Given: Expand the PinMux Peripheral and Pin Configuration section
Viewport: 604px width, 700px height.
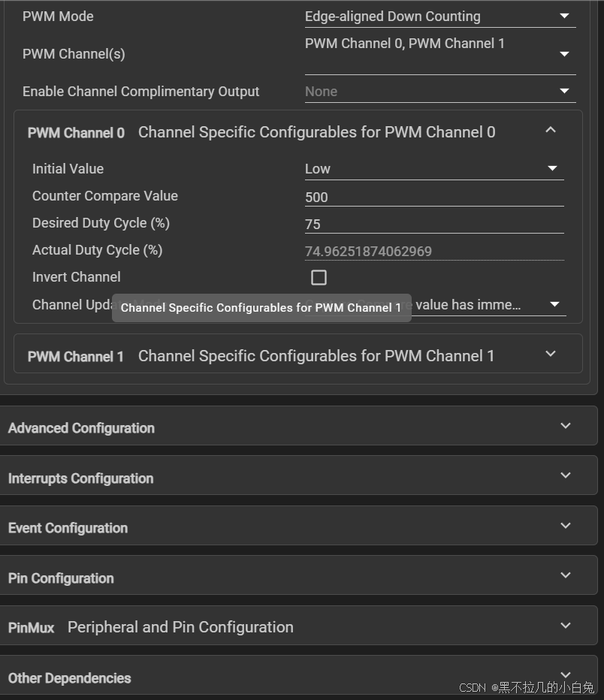Looking at the screenshot, I should (x=565, y=625).
